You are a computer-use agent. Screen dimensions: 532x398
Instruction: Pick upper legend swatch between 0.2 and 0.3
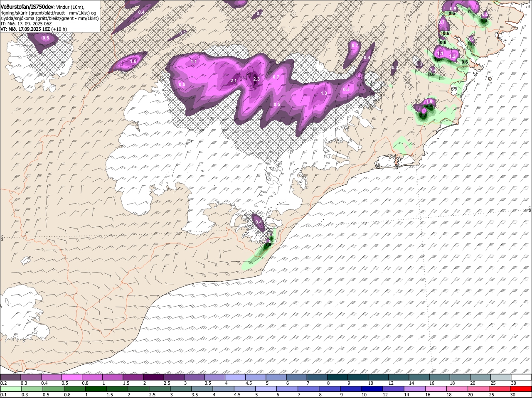click(x=10, y=377)
